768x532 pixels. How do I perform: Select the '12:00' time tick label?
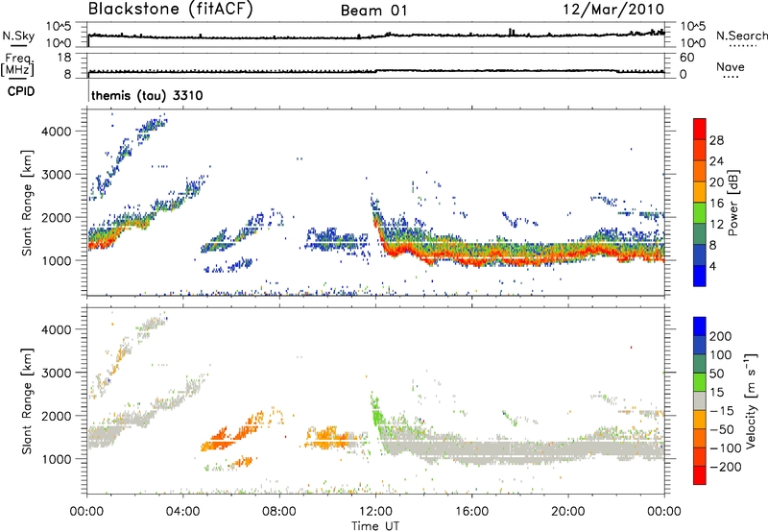pos(375,512)
